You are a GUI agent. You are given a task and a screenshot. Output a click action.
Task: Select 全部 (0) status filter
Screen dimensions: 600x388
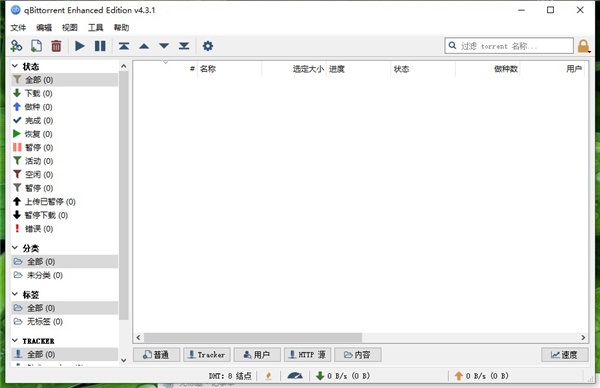coord(64,80)
